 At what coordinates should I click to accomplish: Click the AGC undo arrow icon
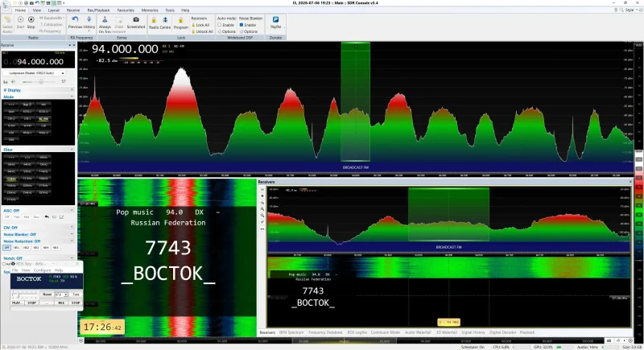47,216
